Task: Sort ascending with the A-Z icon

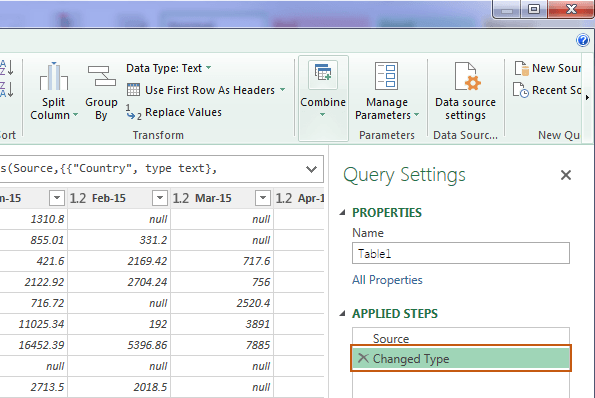Action: [x=7, y=68]
